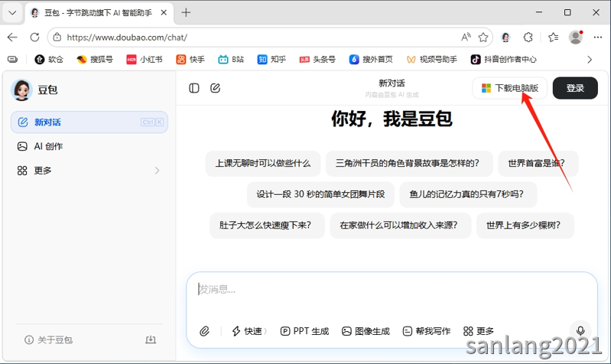Open 搜狐号 bookmark
Viewport: 611px width, 364px height.
click(x=95, y=59)
